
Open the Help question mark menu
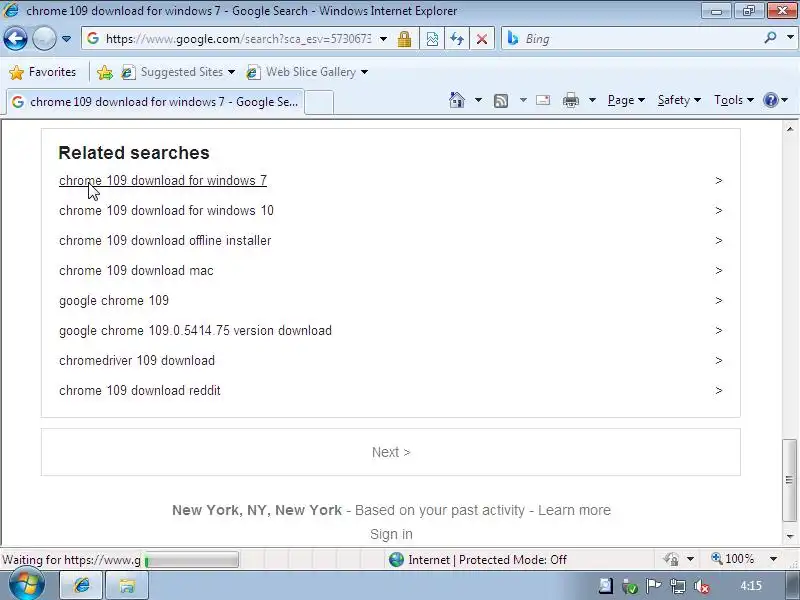tap(776, 100)
